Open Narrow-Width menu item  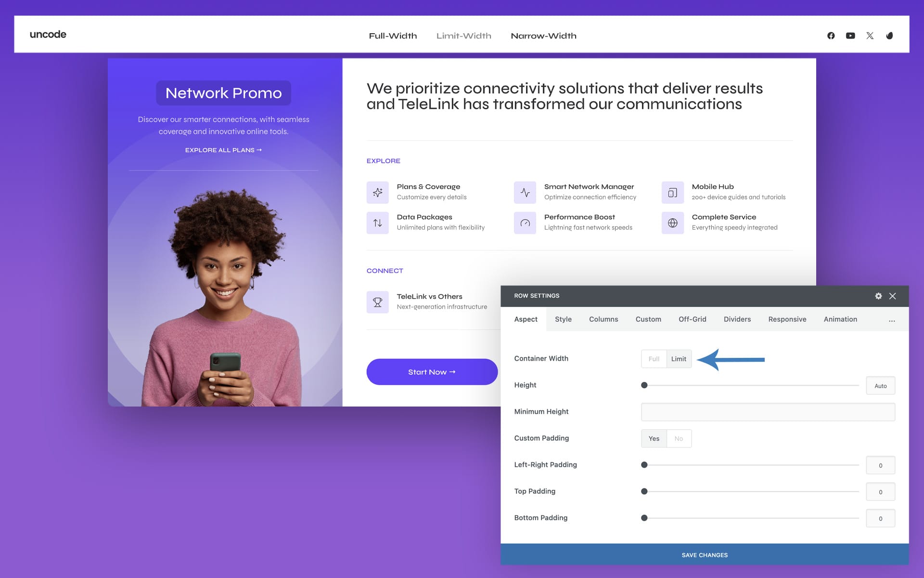click(x=543, y=36)
